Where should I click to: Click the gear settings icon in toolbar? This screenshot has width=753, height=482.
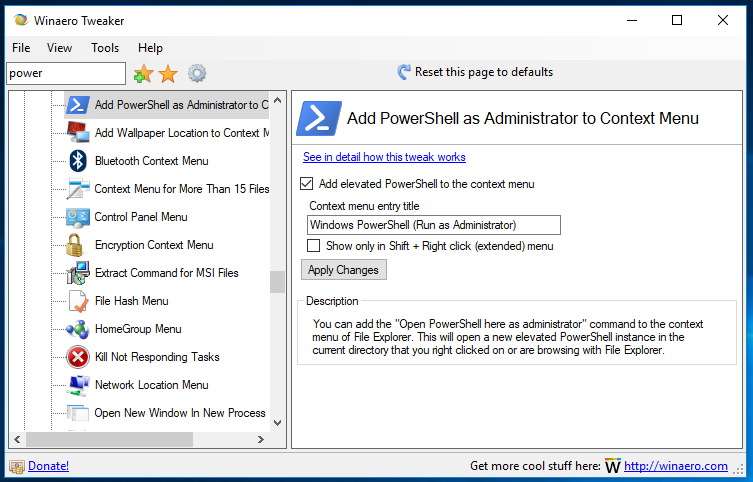[x=197, y=73]
